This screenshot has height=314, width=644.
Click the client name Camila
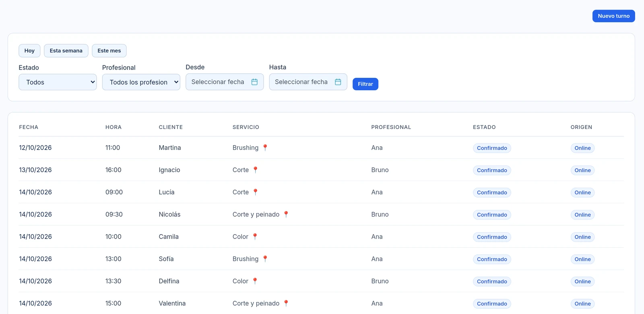169,237
